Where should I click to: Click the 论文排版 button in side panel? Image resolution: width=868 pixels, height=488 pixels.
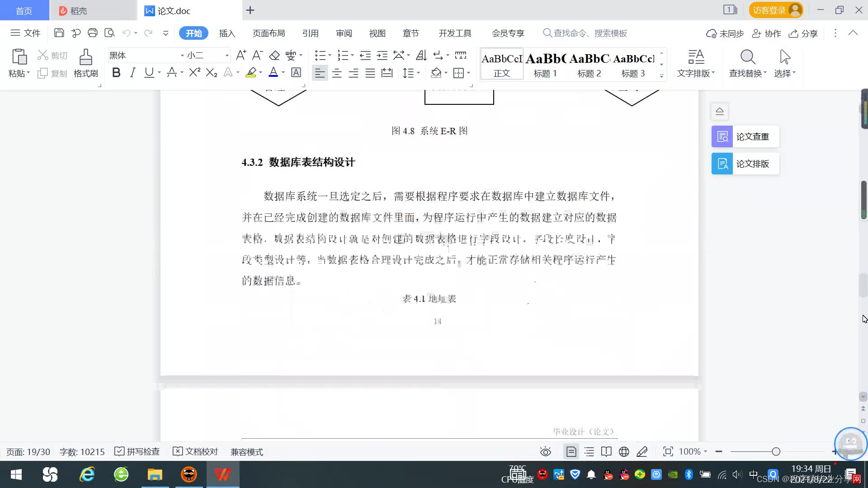(x=745, y=164)
